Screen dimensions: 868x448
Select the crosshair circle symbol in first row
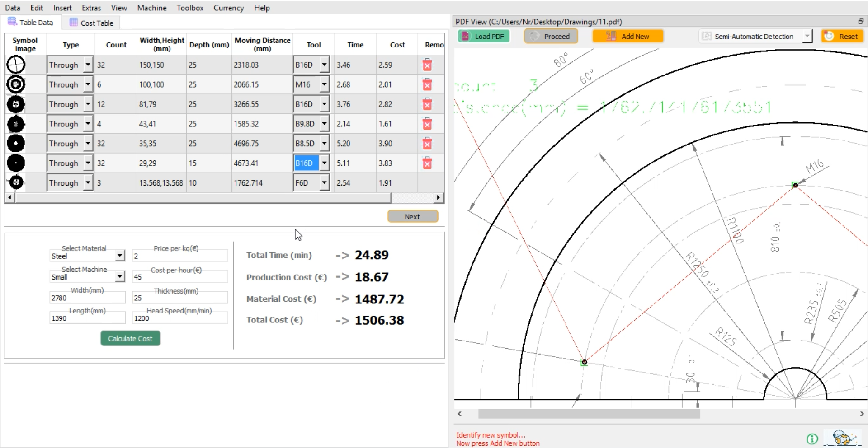tap(16, 65)
